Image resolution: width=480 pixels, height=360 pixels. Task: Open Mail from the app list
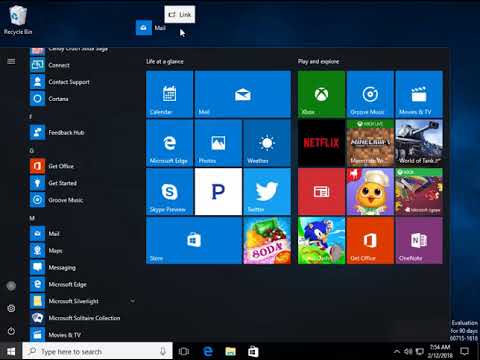click(83, 234)
